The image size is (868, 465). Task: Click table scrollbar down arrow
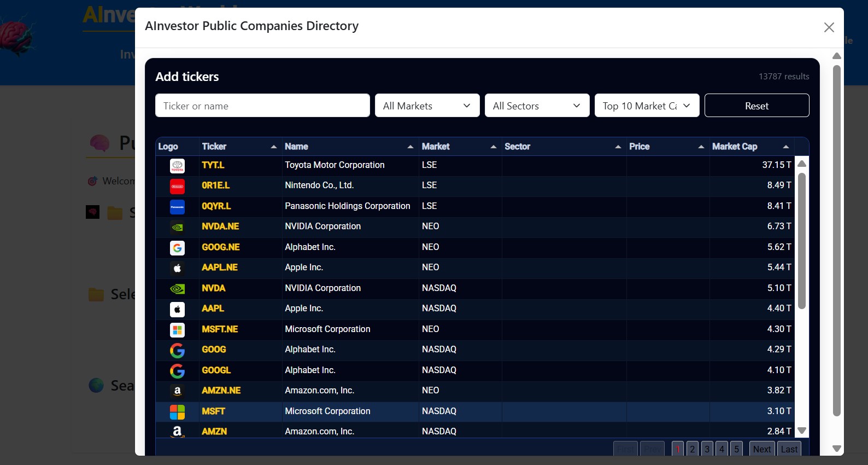[x=802, y=431]
